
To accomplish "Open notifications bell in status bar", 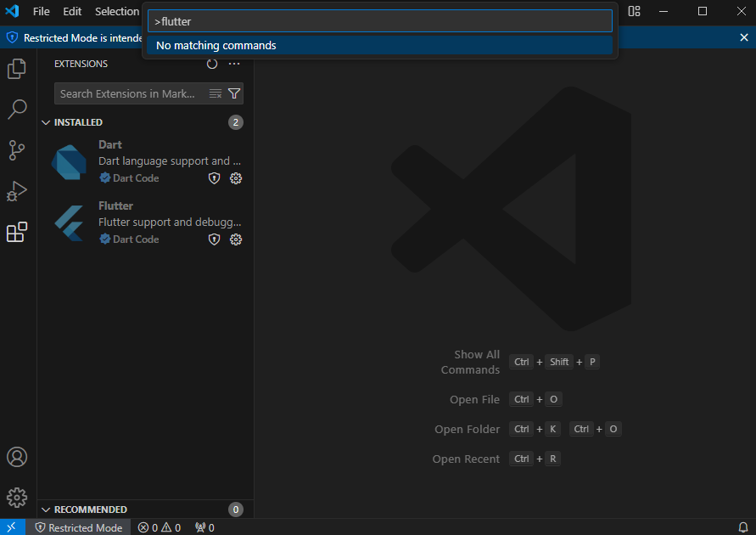I will coord(743,527).
